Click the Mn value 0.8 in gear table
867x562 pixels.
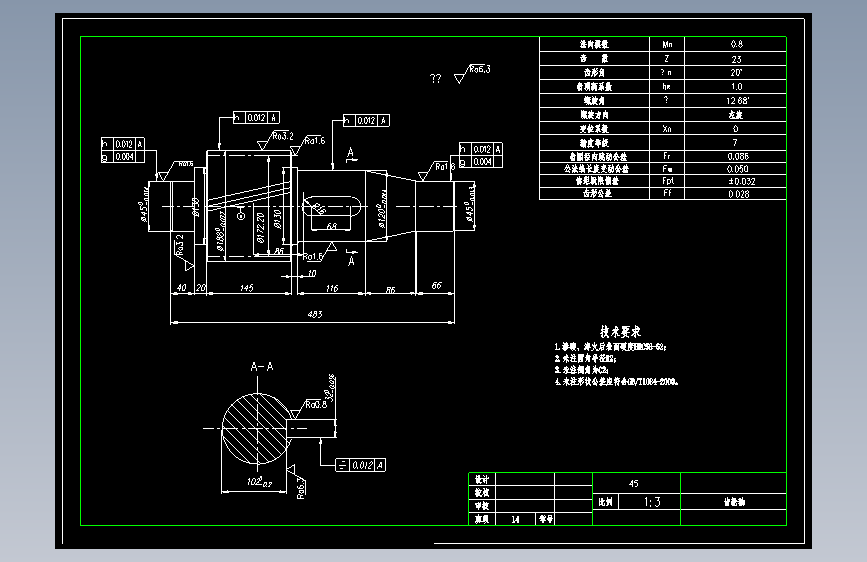pyautogui.click(x=737, y=44)
